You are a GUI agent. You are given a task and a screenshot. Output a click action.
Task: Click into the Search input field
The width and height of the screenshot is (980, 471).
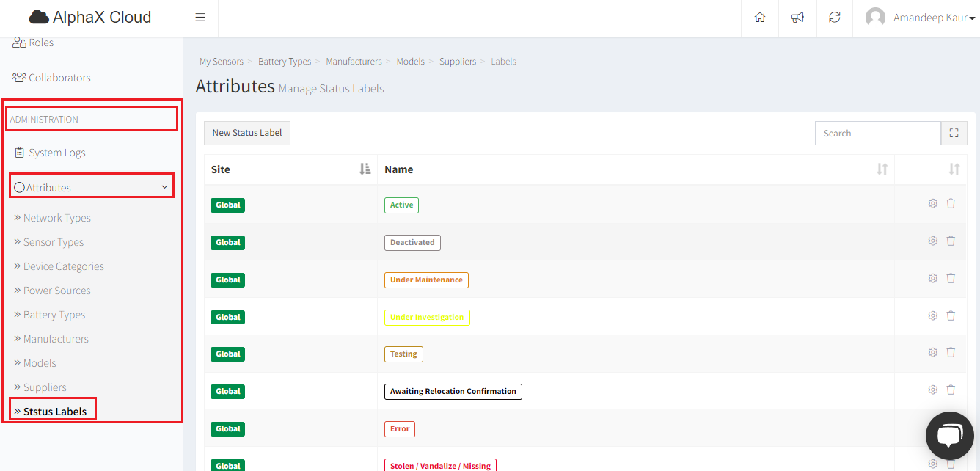[877, 134]
